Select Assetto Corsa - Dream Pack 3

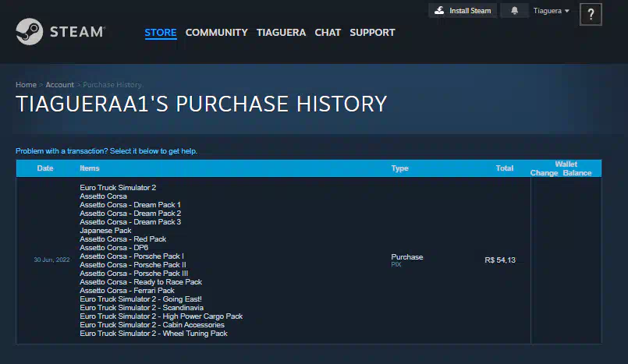pos(130,222)
